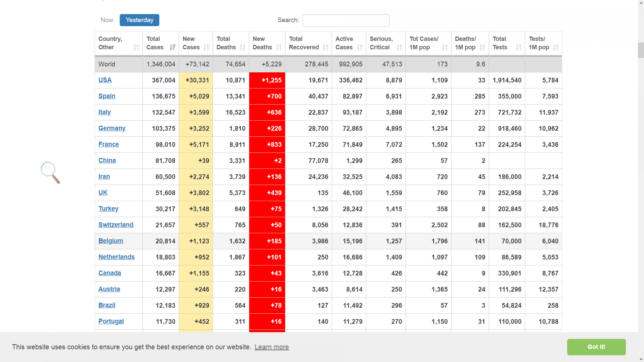Open the Austria country link
The height and width of the screenshot is (362, 644).
(x=109, y=289)
